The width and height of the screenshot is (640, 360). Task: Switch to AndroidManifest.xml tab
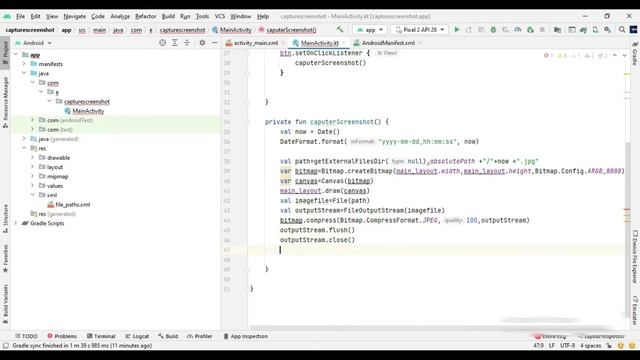click(x=388, y=43)
